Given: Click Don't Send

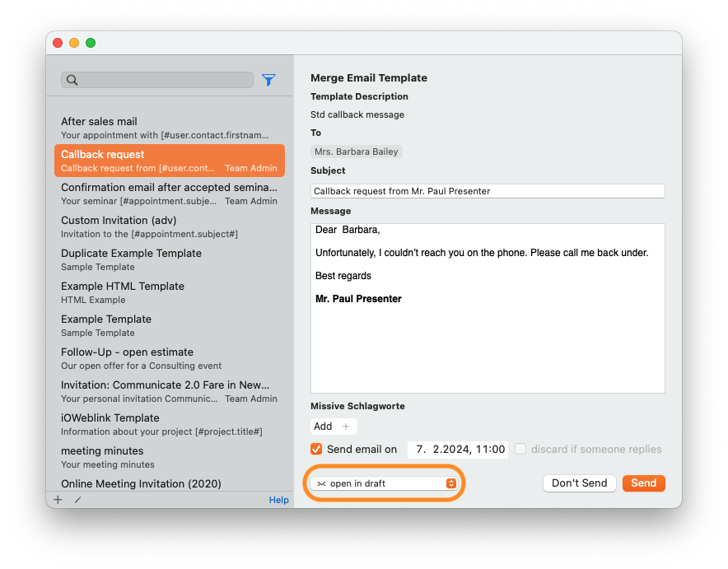Looking at the screenshot, I should [x=579, y=483].
